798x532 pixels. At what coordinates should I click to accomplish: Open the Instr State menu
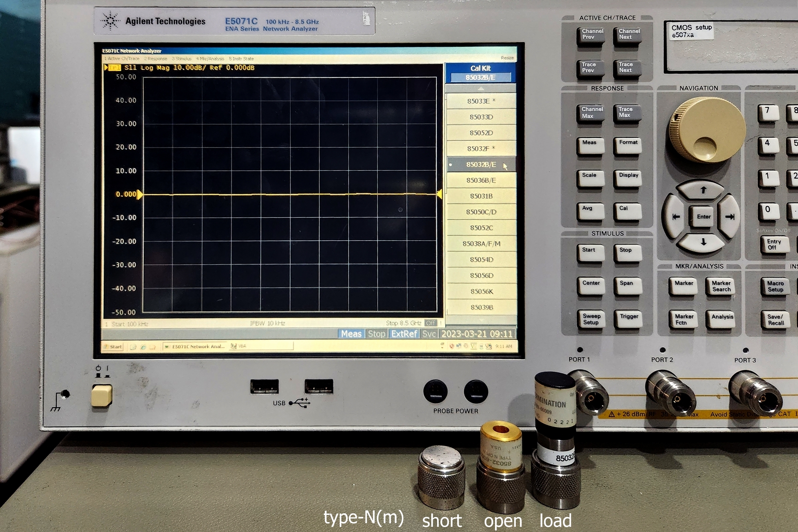(x=241, y=59)
